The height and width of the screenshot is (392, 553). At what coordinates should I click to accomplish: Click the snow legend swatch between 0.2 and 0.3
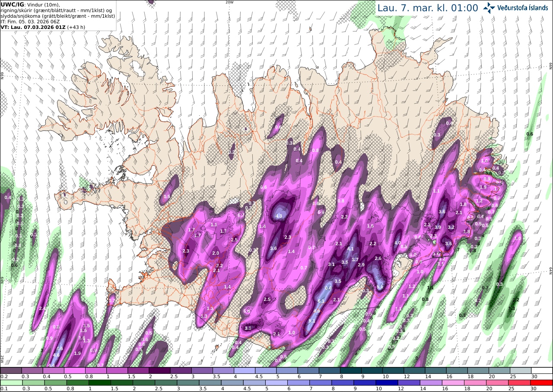(11, 370)
